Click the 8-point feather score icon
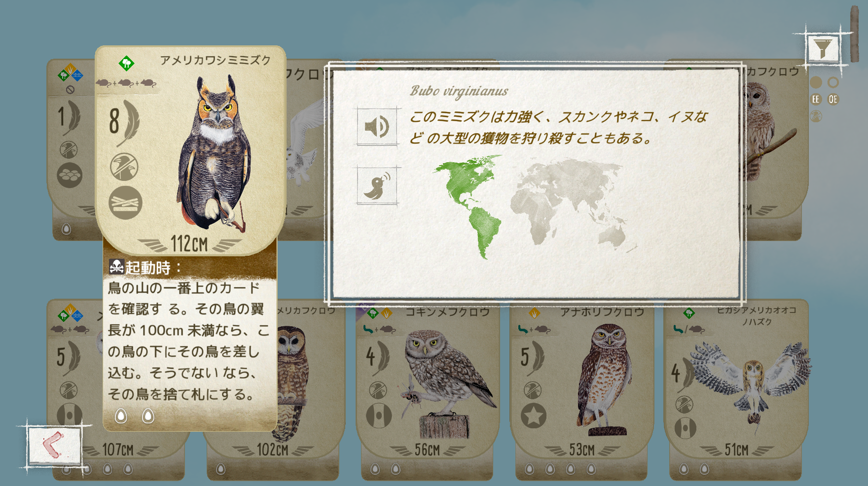The image size is (868, 486). (124, 122)
